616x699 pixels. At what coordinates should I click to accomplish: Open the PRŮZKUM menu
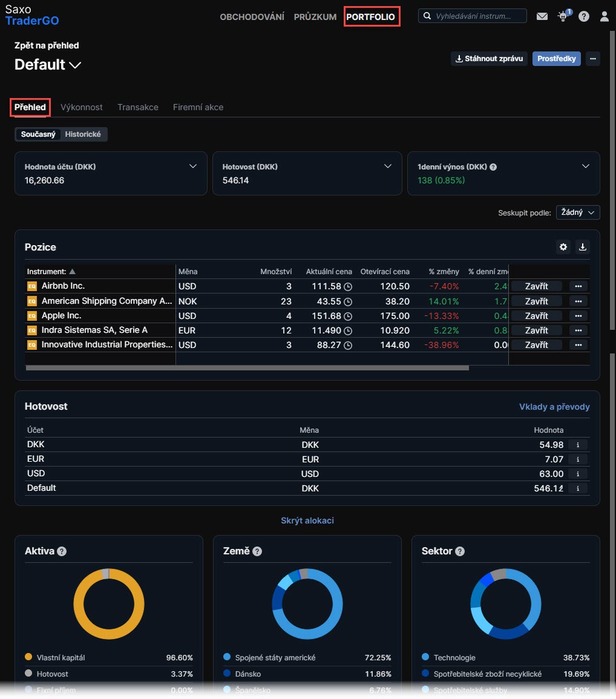point(315,17)
